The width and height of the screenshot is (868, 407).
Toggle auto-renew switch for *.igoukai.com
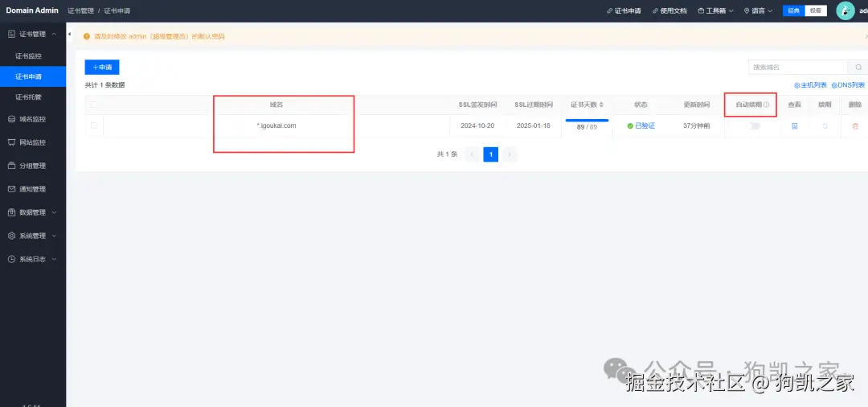(x=753, y=126)
